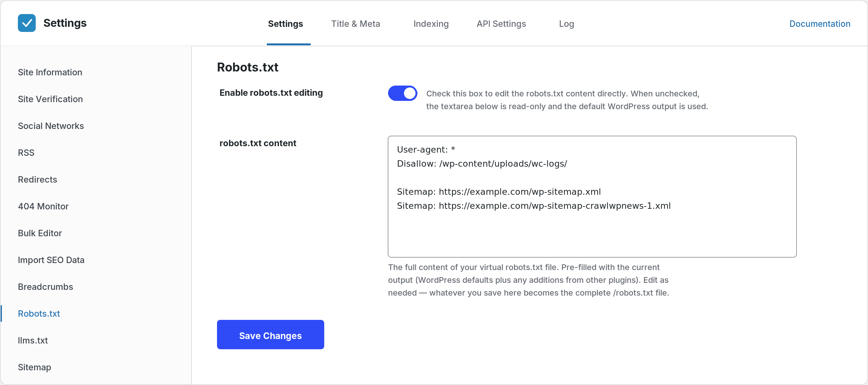Click the 'Enable robots.txt editing' label

click(271, 93)
